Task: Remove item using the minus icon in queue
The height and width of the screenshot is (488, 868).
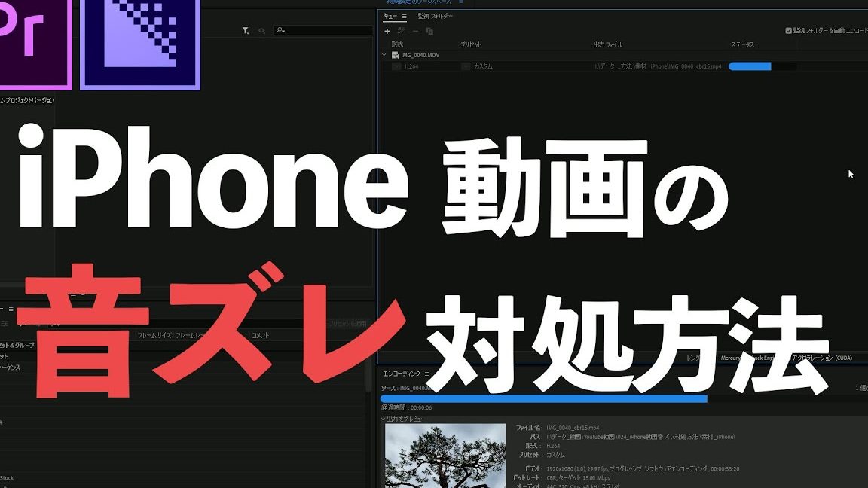Action: click(415, 31)
